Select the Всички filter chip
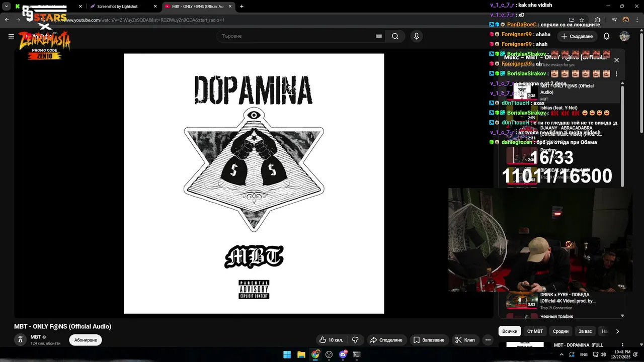The width and height of the screenshot is (644, 362). point(510,331)
